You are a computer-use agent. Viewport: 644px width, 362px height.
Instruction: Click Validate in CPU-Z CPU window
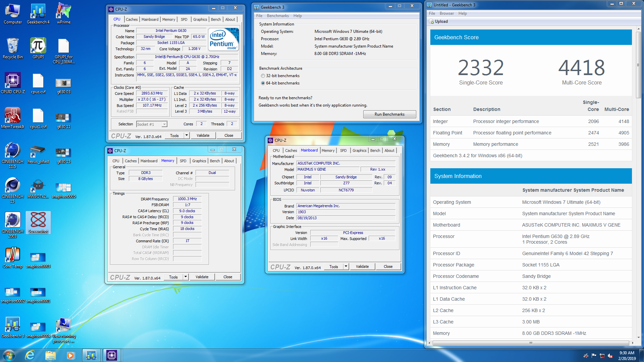click(203, 135)
